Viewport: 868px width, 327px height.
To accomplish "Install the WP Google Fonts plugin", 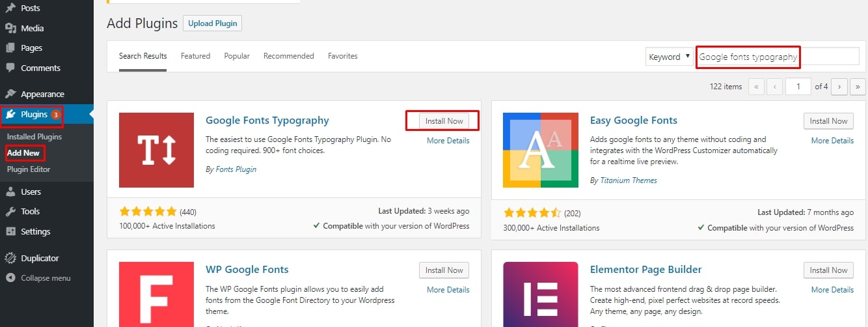I will tap(444, 270).
